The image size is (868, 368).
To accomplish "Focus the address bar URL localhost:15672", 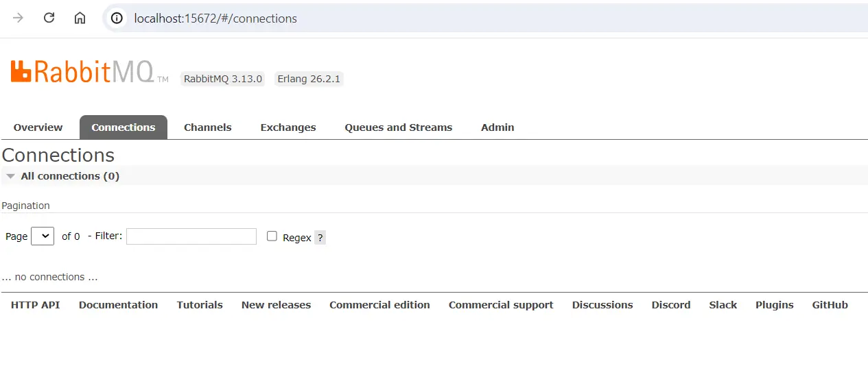I will click(x=215, y=19).
